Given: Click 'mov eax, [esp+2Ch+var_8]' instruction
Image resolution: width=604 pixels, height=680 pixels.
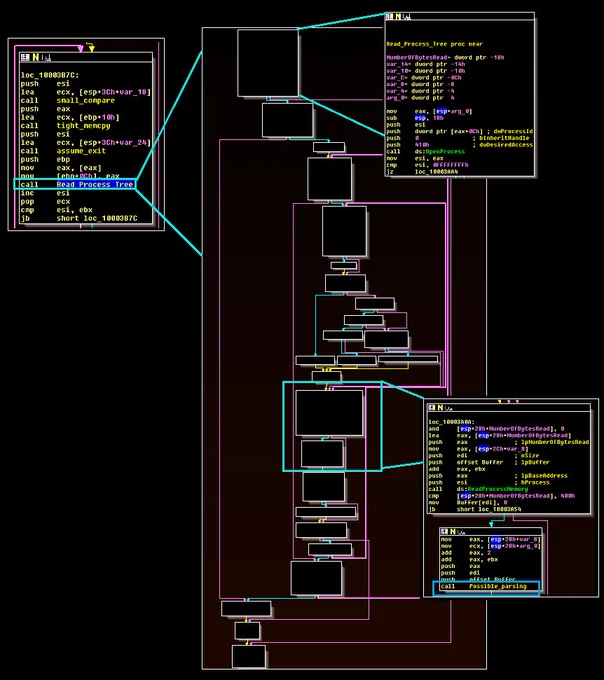Looking at the screenshot, I should [478, 449].
